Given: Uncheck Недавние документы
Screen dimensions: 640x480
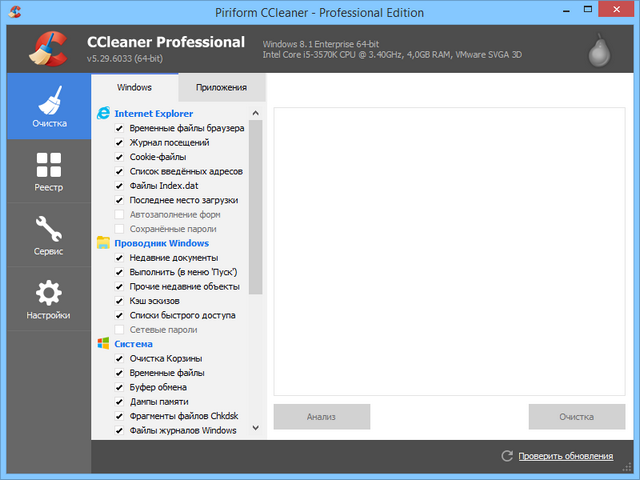Looking at the screenshot, I should click(x=119, y=258).
